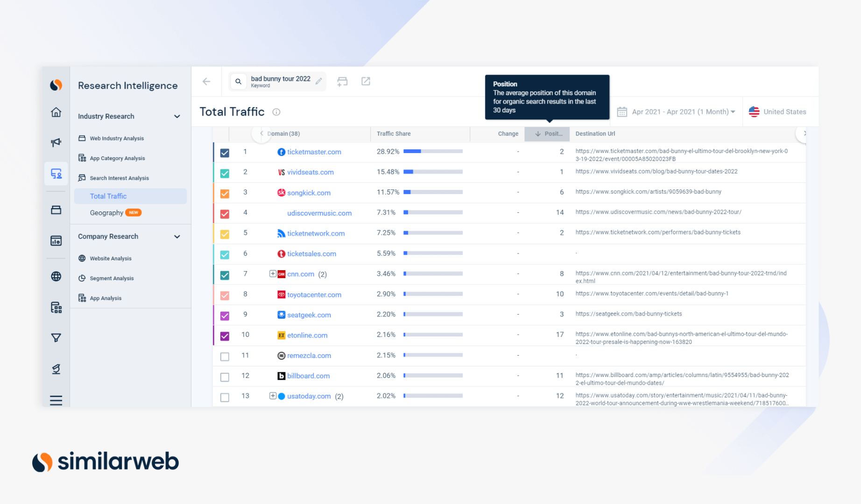This screenshot has width=861, height=504.
Task: Open the vividseats.com domain link
Action: pyautogui.click(x=310, y=172)
